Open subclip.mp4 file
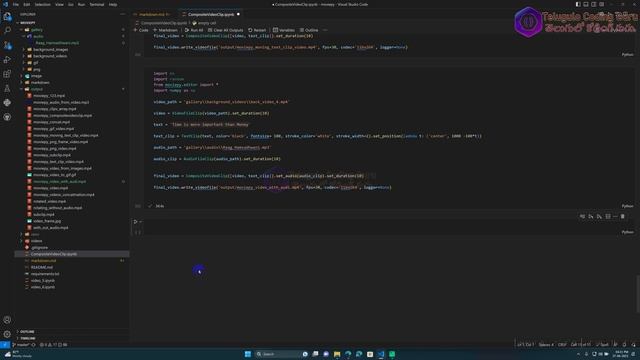The image size is (640, 360). pyautogui.click(x=44, y=214)
